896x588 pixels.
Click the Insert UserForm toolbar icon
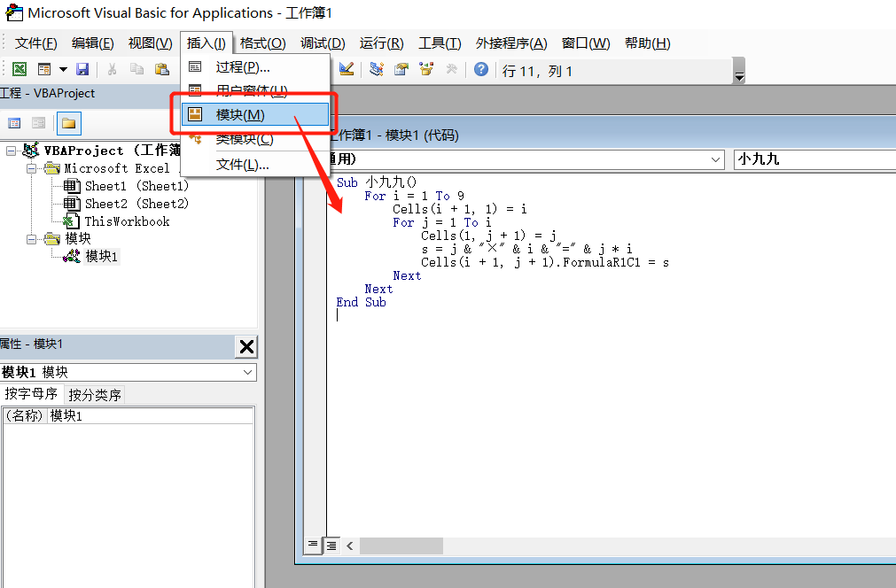pyautogui.click(x=44, y=69)
